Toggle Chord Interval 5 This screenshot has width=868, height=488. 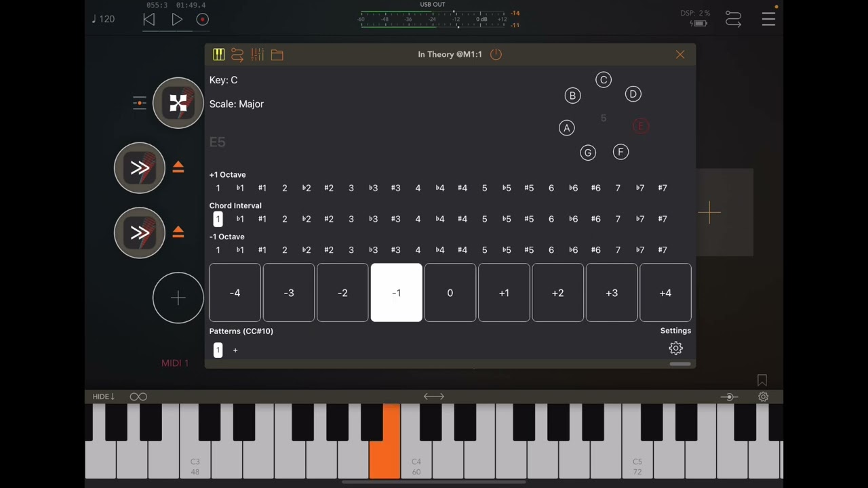click(484, 219)
